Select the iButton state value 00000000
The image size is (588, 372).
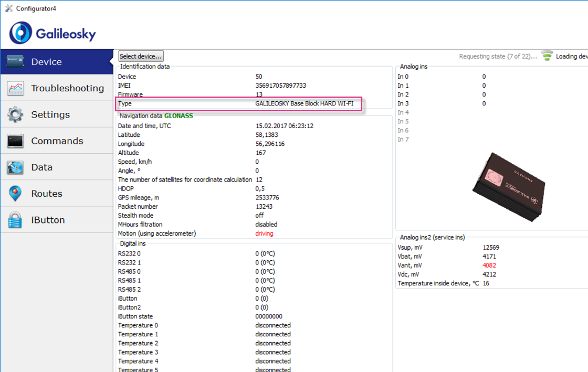tap(269, 316)
